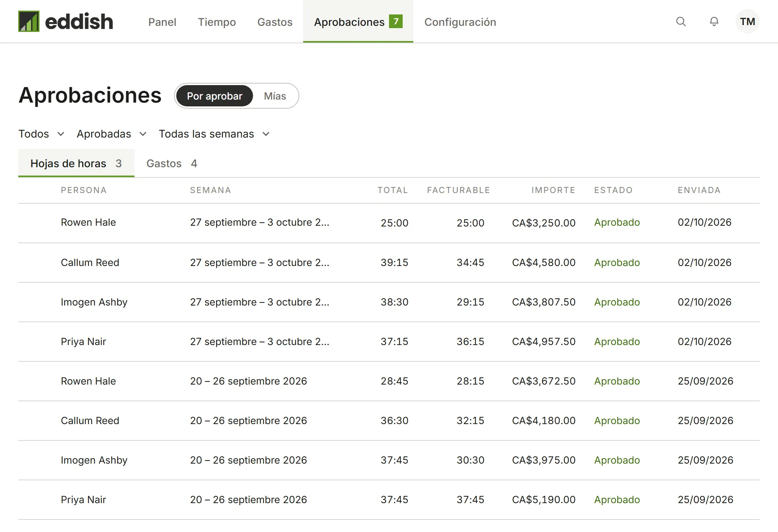Screen dimensions: 778x532
Task: Open Priya Nair's 20 – 26 septiembre row
Action: point(389,500)
